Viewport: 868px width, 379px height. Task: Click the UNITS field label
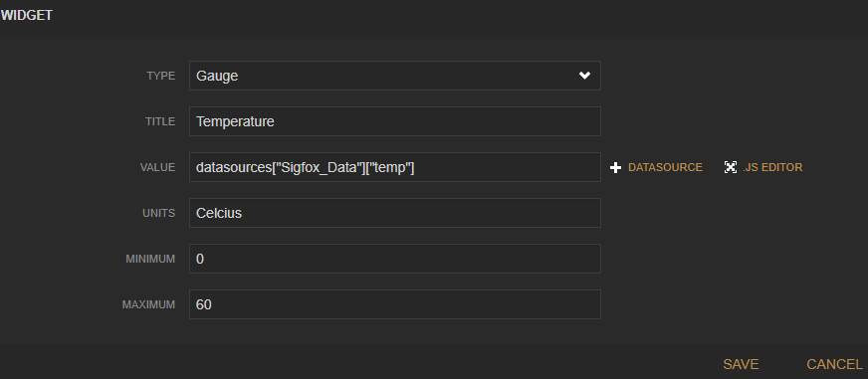point(159,213)
